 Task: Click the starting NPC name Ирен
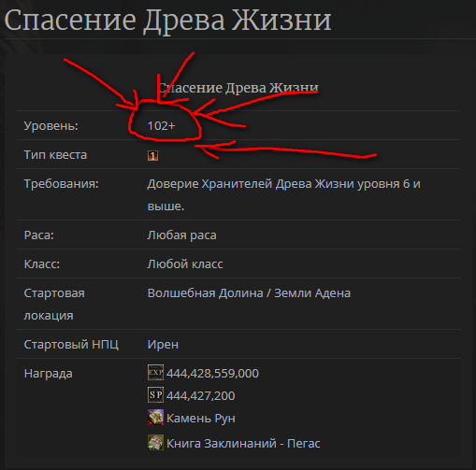(163, 345)
